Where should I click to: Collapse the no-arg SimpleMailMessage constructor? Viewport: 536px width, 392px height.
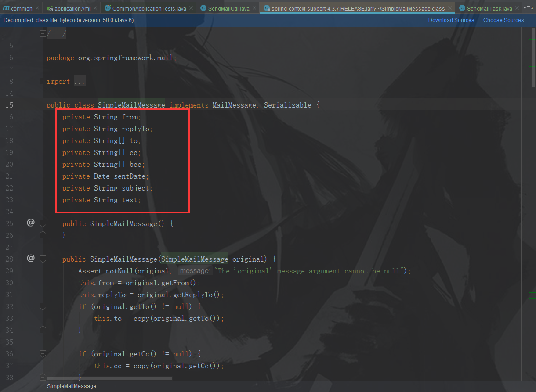[43, 223]
